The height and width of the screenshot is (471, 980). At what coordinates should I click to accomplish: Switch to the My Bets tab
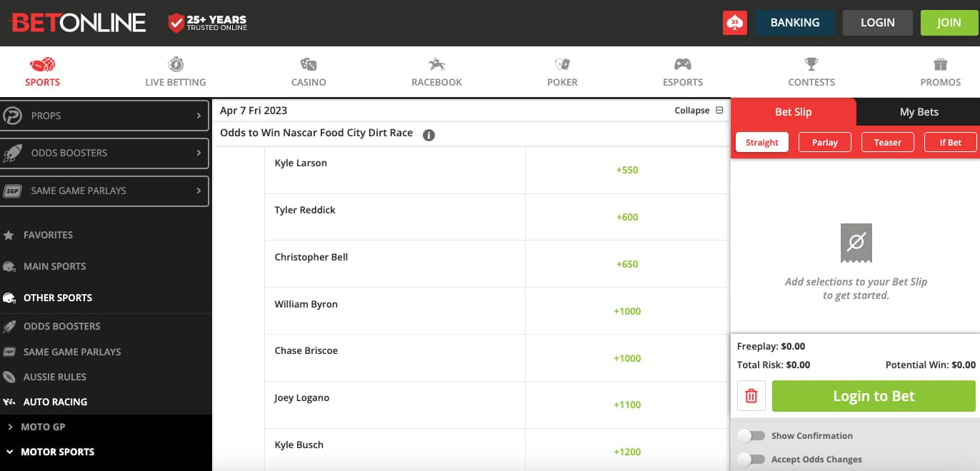pos(919,112)
